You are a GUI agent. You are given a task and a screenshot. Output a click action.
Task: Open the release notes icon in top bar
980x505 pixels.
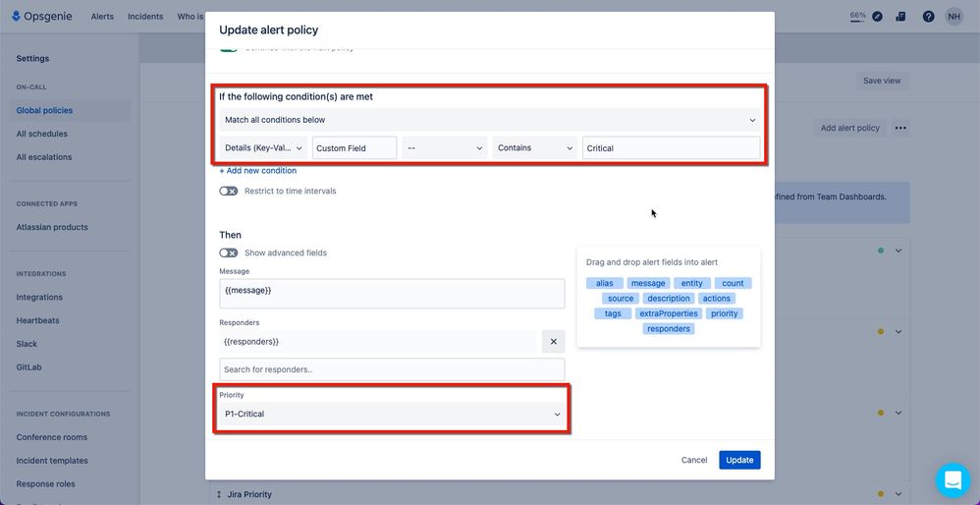tap(900, 17)
